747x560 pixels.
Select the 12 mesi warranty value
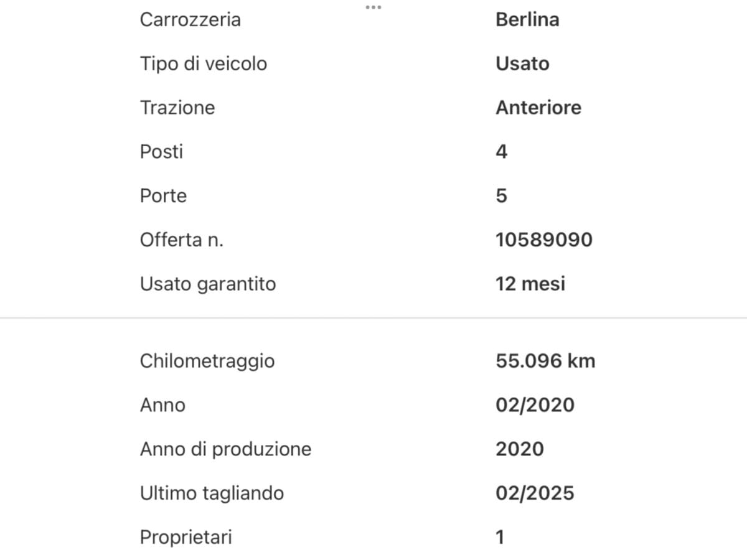click(530, 284)
